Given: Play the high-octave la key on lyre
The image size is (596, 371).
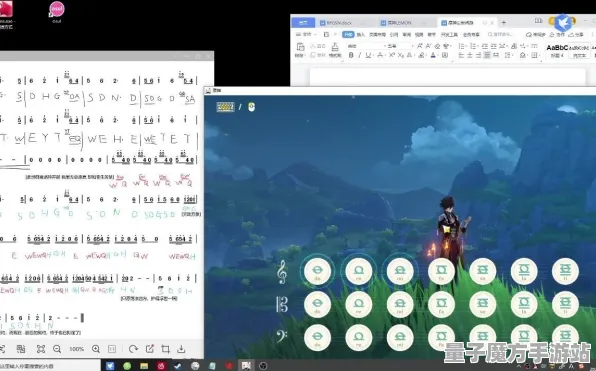Looking at the screenshot, I should pos(524,271).
